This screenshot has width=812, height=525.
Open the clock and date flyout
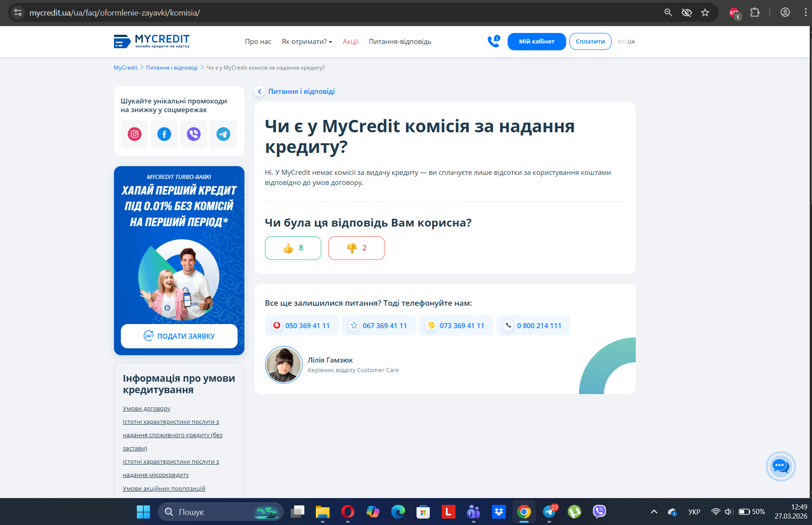tap(790, 512)
